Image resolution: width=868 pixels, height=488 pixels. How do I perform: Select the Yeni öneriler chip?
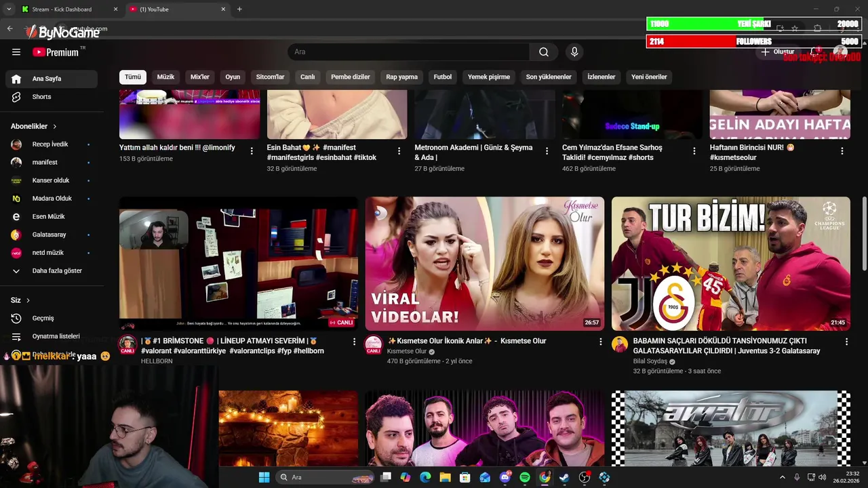[649, 77]
